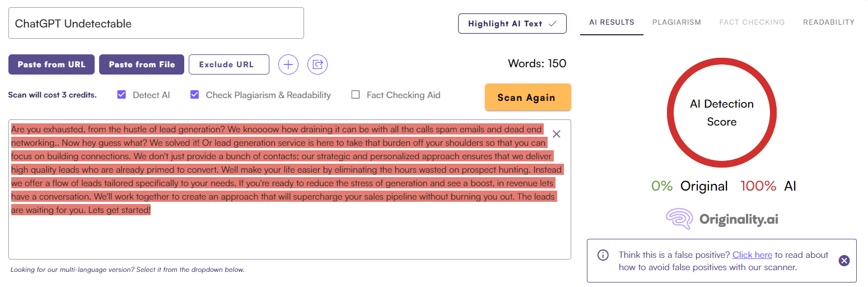
Task: Enable the Fact Checking Aid checkbox
Action: [x=355, y=95]
